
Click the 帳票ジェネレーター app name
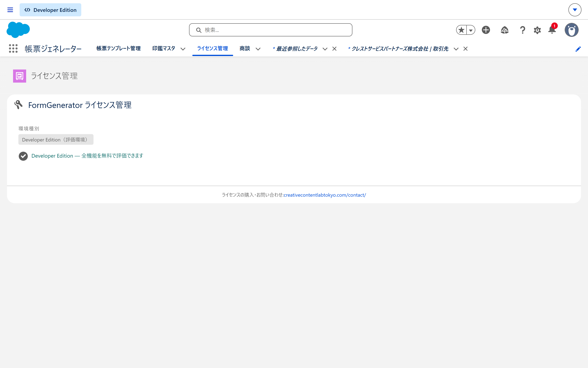coord(53,49)
